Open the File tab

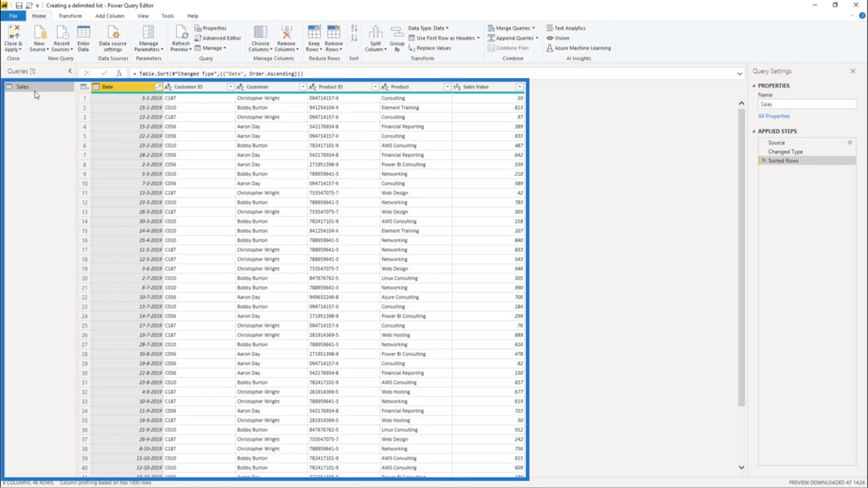13,16
